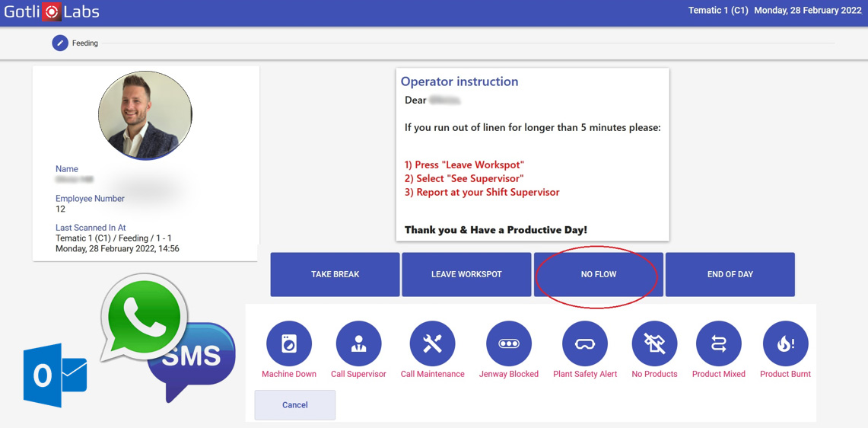The image size is (868, 428).
Task: Click the No Flow button
Action: pyautogui.click(x=598, y=274)
